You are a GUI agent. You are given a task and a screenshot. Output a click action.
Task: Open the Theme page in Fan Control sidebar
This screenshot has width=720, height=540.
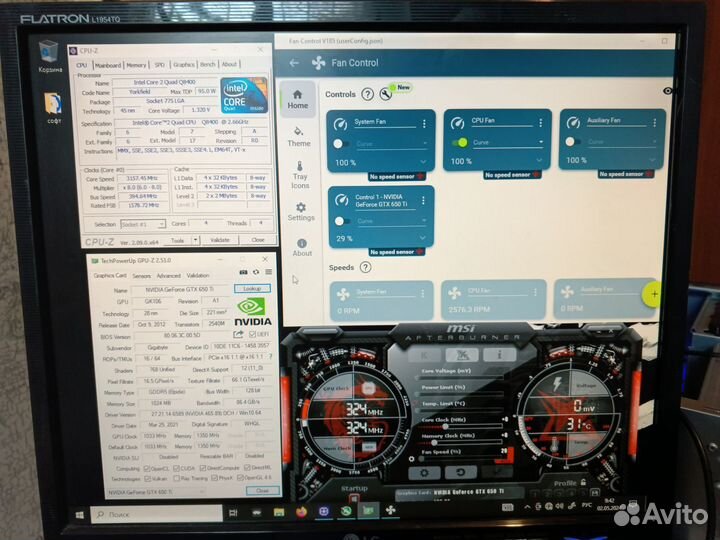tap(299, 136)
